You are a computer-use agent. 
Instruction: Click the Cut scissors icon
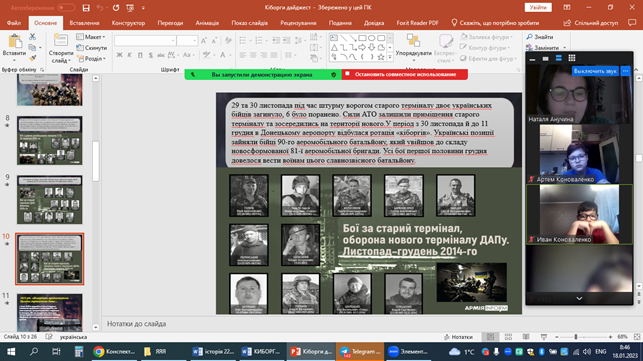click(32, 37)
